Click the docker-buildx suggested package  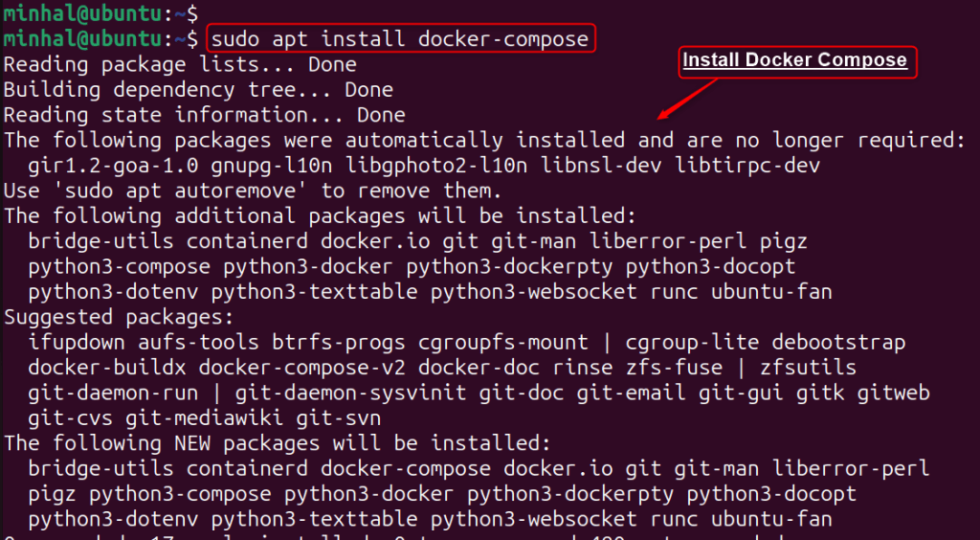[107, 368]
